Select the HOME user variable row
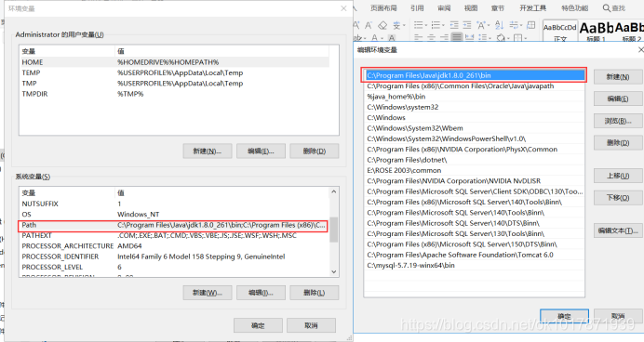This screenshot has width=644, height=342. [174, 62]
